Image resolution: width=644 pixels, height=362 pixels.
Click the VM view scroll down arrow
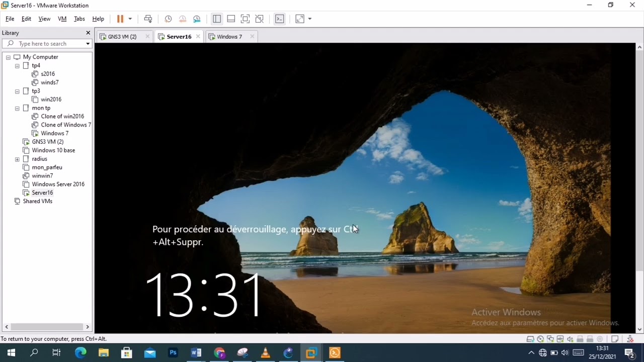tap(640, 330)
